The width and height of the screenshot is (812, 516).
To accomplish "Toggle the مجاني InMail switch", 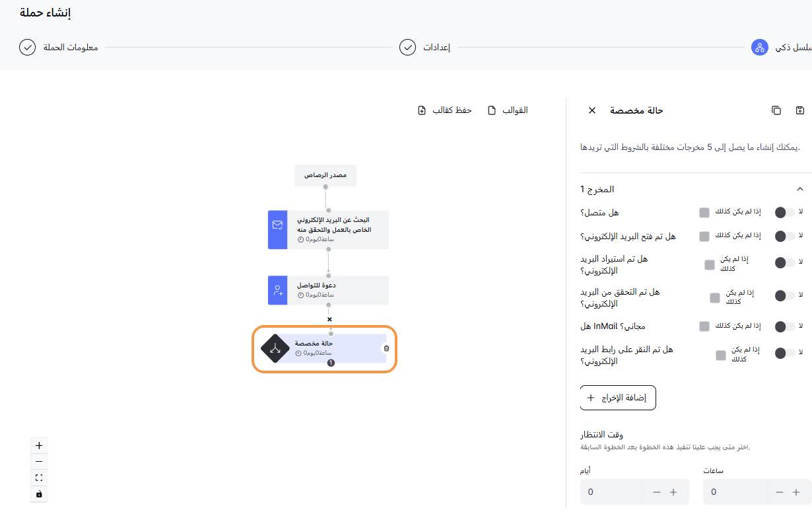I will [784, 326].
